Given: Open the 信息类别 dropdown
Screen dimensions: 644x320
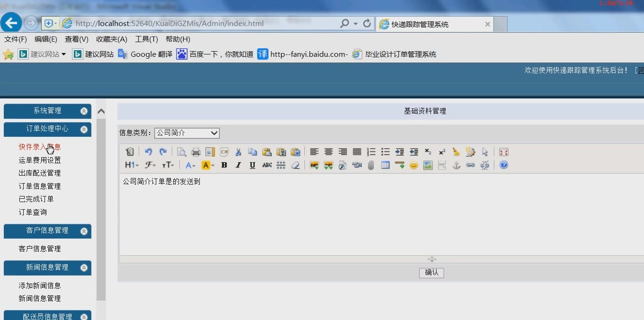Looking at the screenshot, I should pyautogui.click(x=187, y=133).
